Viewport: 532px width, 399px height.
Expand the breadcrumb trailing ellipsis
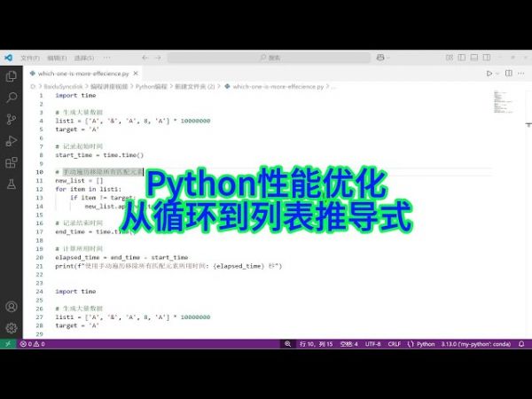tap(333, 87)
